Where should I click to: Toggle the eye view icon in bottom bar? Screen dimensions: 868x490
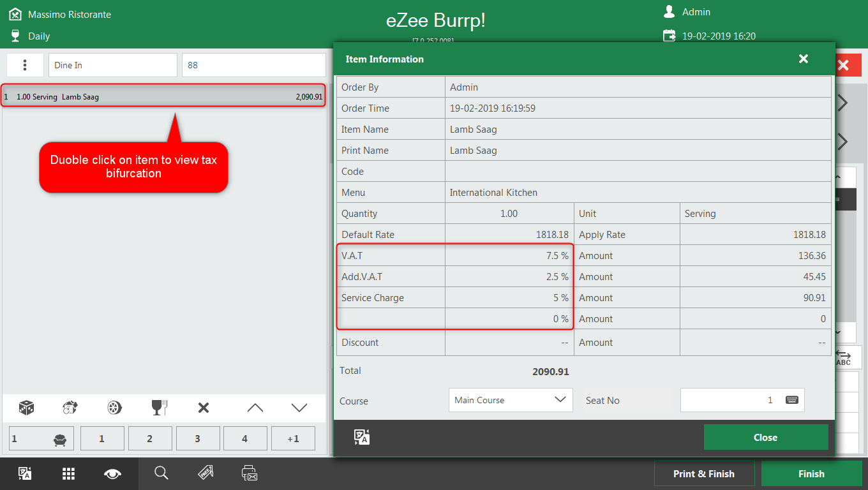113,473
